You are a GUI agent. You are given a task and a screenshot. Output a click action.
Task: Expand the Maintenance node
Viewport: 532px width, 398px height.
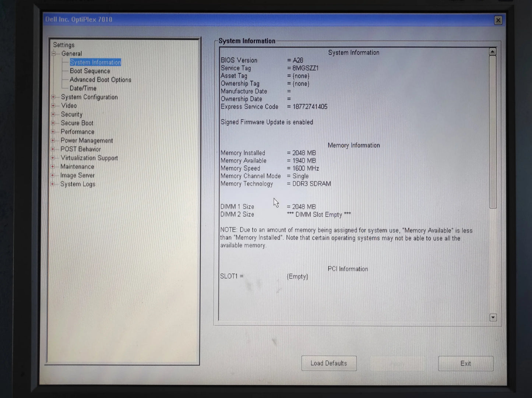(53, 167)
